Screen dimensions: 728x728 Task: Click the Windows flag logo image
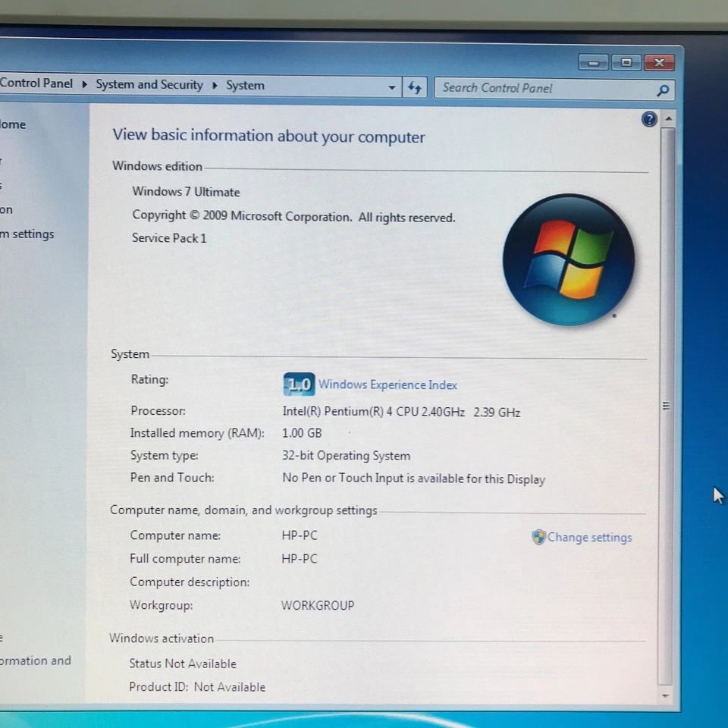click(569, 259)
